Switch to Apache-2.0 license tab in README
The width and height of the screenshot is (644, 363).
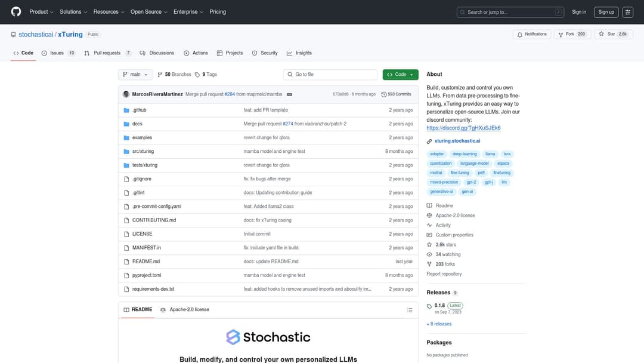pyautogui.click(x=185, y=309)
